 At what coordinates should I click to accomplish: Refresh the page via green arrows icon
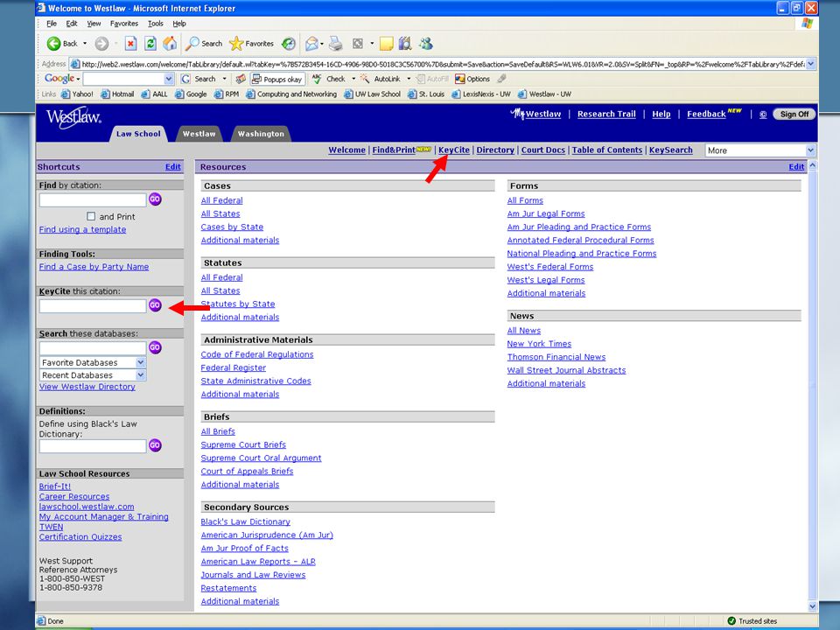coord(150,44)
